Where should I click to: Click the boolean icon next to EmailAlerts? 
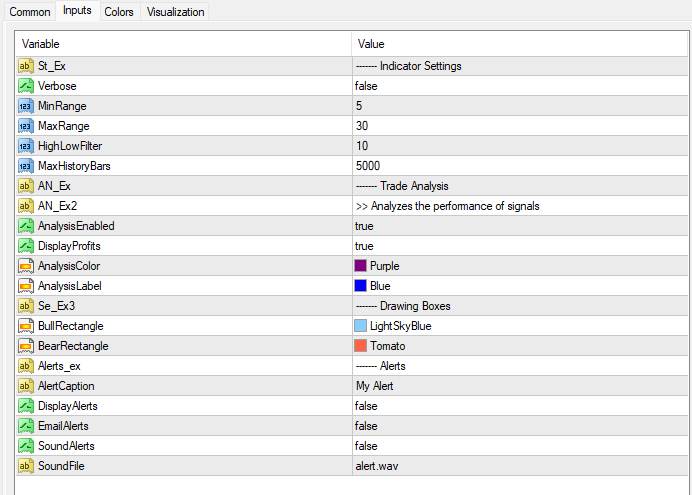click(x=26, y=426)
